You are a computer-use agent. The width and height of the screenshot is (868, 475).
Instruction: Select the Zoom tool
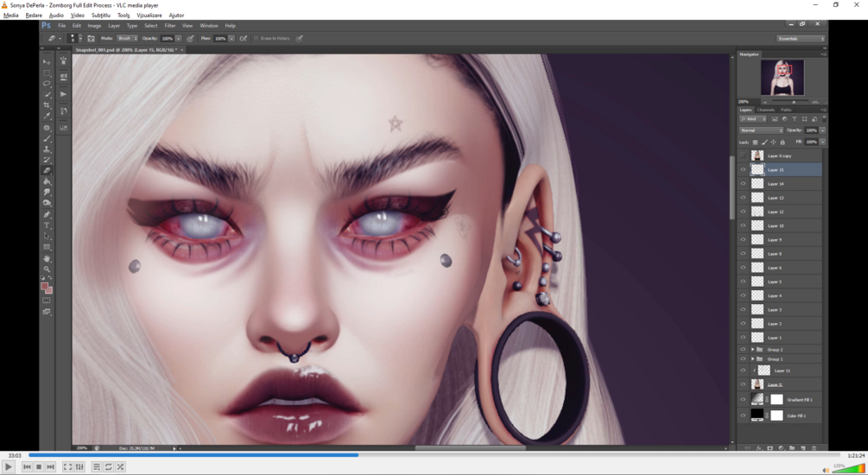pyautogui.click(x=47, y=269)
